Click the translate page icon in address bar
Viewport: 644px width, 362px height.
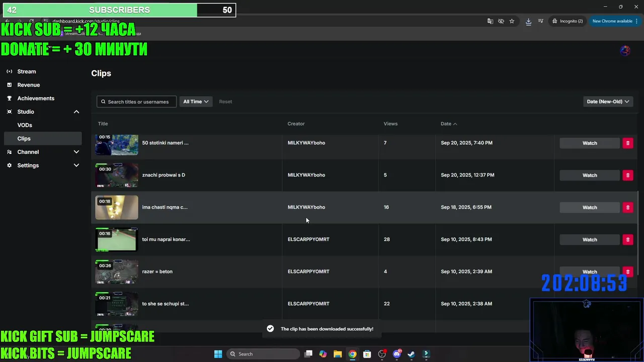click(490, 21)
